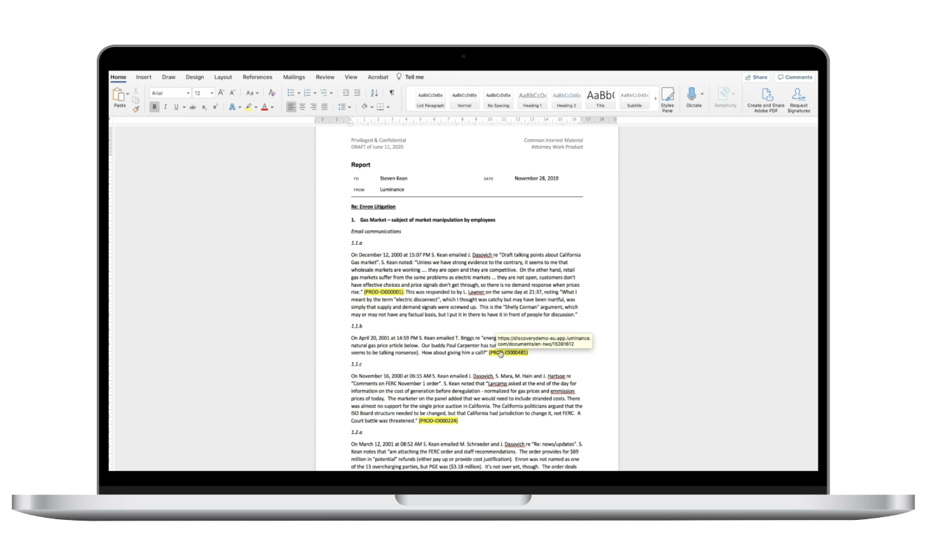The width and height of the screenshot is (927, 560).
Task: Apply borders with the grid icon
Action: point(380,107)
